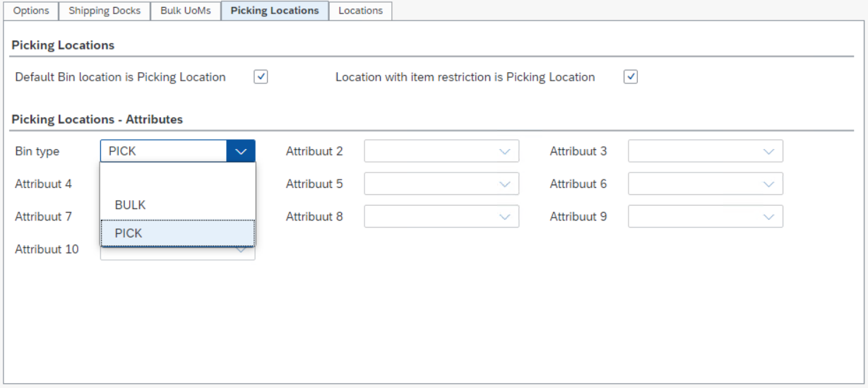Open the Attribuut 3 dropdown

click(x=705, y=151)
